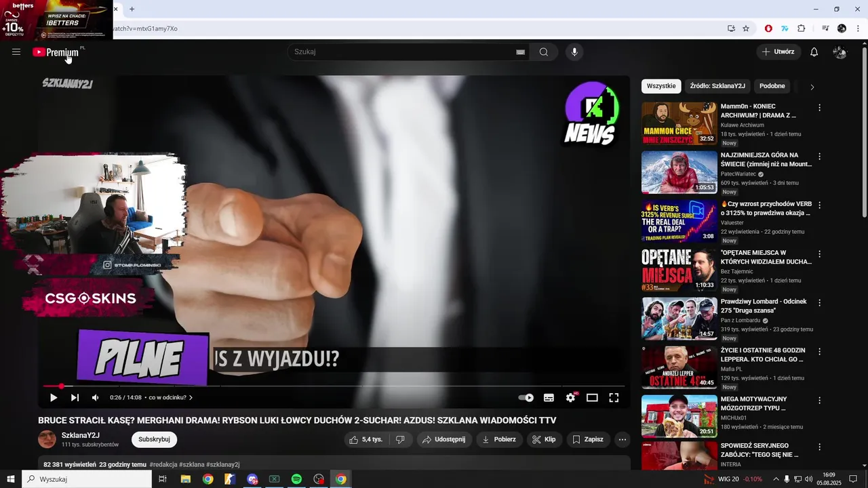This screenshot has width=868, height=488.
Task: Open Windows notification center
Action: point(853,479)
